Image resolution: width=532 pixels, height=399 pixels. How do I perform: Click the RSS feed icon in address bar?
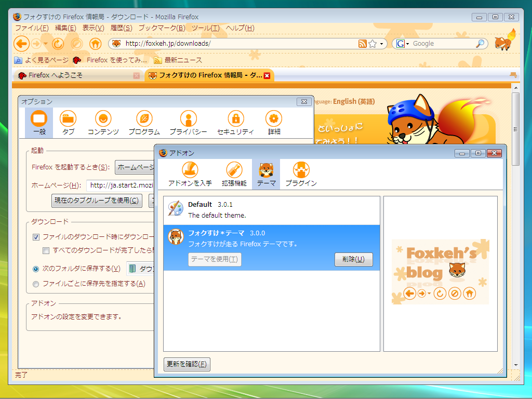click(362, 44)
